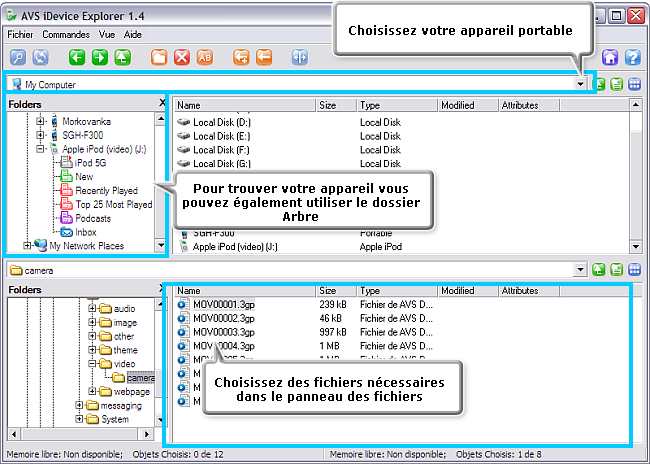The width and height of the screenshot is (650, 464).
Task: Click blue grid view icon beside camera path bar
Action: click(x=635, y=270)
